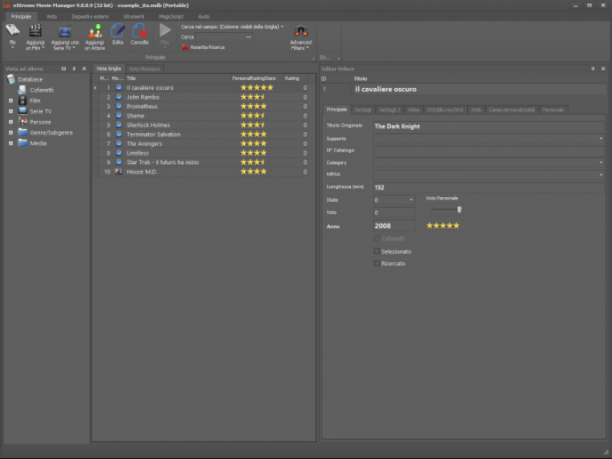Click the Cancella delete icon

[139, 30]
